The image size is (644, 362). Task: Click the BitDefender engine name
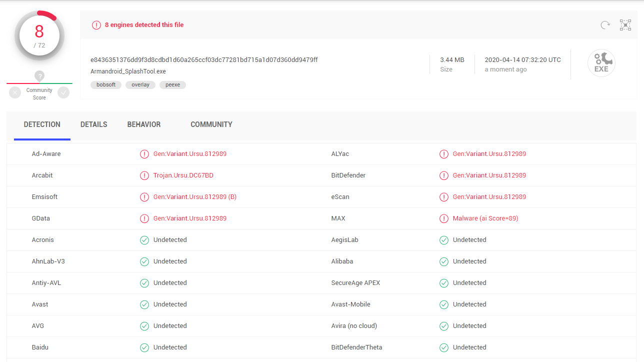(348, 175)
